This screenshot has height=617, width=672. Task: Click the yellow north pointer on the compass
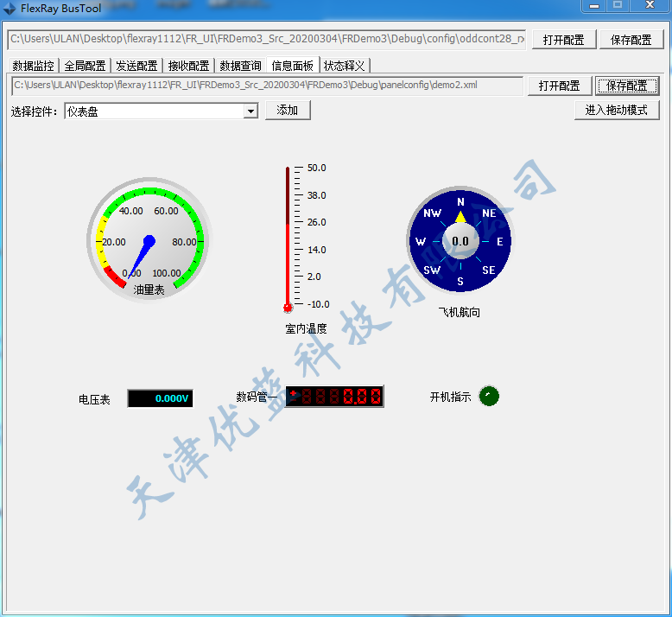tap(460, 217)
